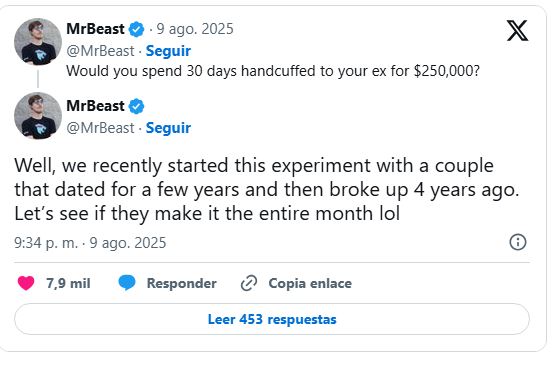Click the 7,9 mil likes count

click(x=68, y=283)
